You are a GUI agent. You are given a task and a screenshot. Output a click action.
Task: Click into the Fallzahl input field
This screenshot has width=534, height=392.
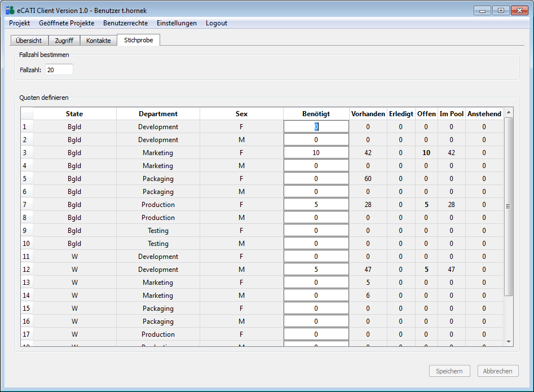59,70
